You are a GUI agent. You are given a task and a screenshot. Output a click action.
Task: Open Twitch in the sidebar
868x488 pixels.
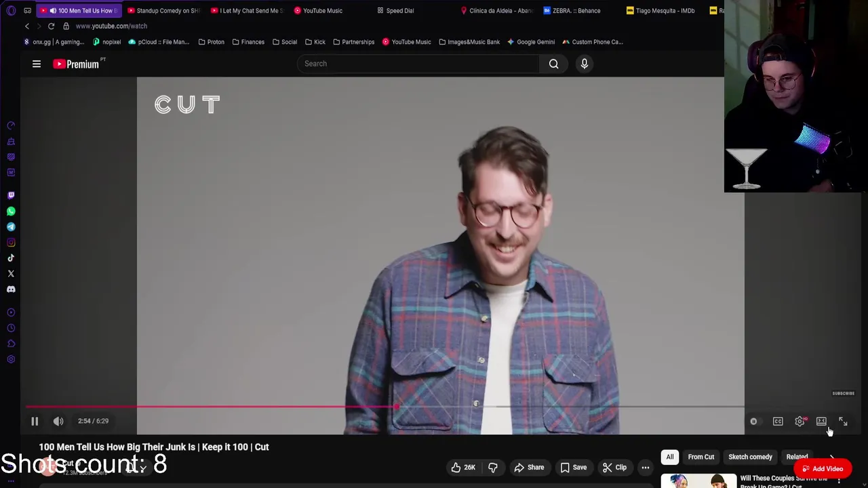[x=11, y=195]
